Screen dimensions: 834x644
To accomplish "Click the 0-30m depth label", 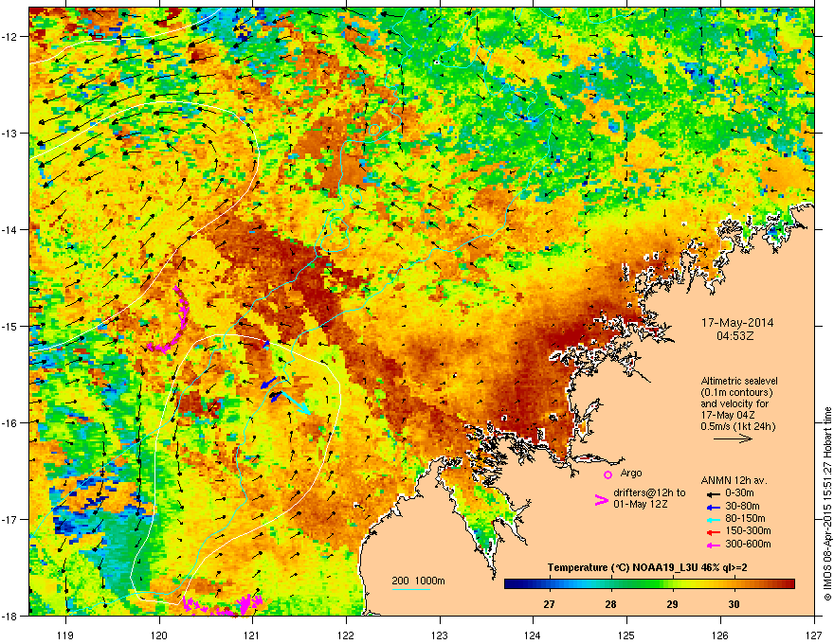I will (739, 493).
